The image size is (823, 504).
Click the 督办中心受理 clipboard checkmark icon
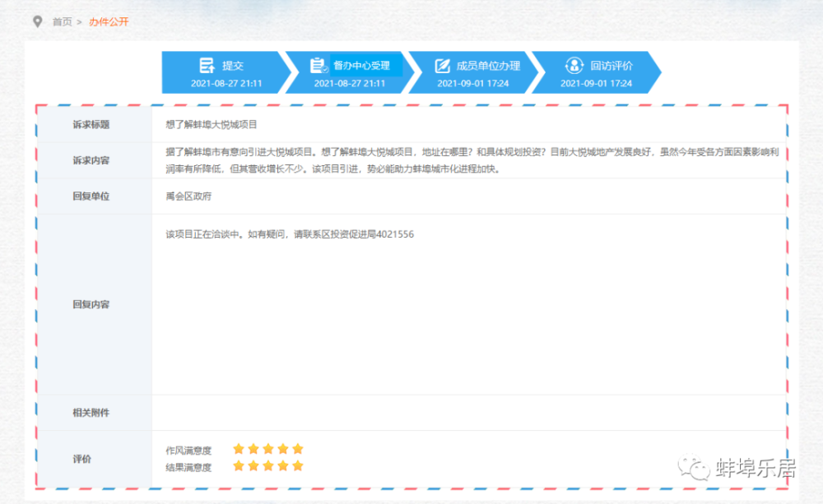318,65
